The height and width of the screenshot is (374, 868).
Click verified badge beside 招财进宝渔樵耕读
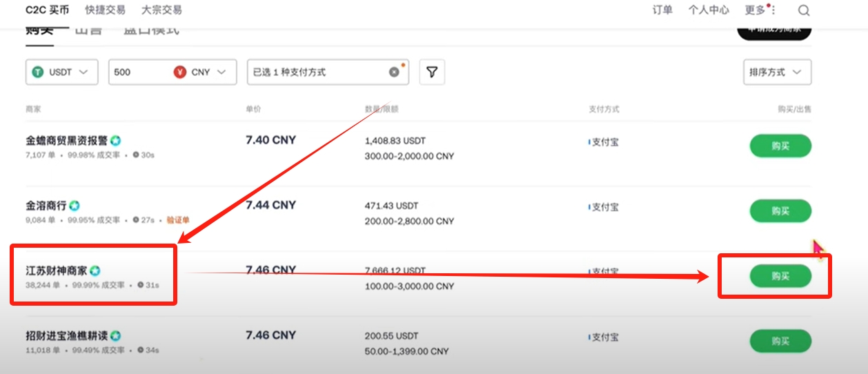click(116, 336)
